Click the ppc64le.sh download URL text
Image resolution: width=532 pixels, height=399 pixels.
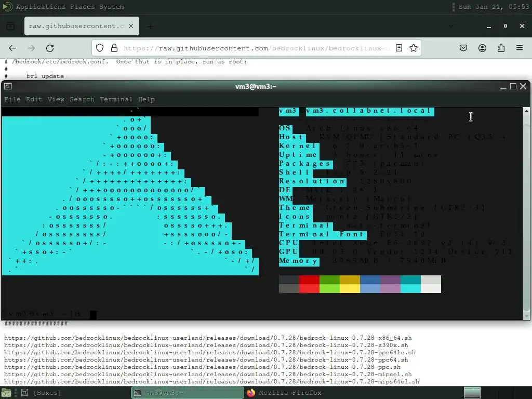click(210, 353)
